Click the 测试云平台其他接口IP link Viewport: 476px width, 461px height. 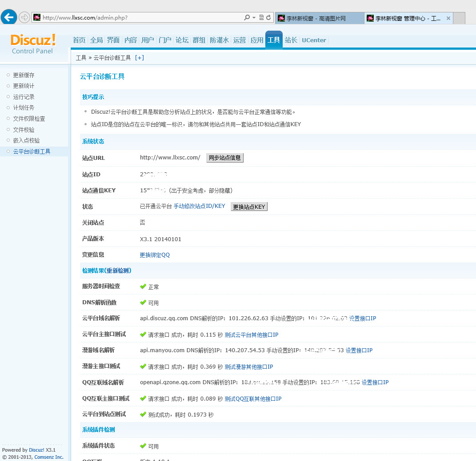tap(252, 334)
